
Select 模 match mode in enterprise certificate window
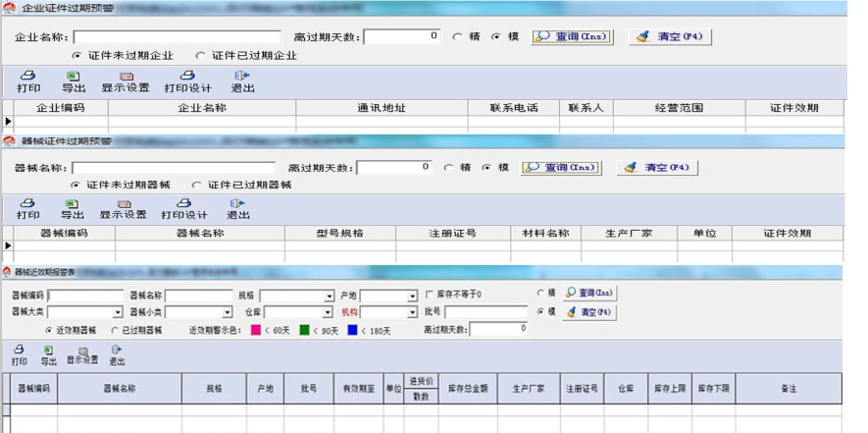[496, 36]
